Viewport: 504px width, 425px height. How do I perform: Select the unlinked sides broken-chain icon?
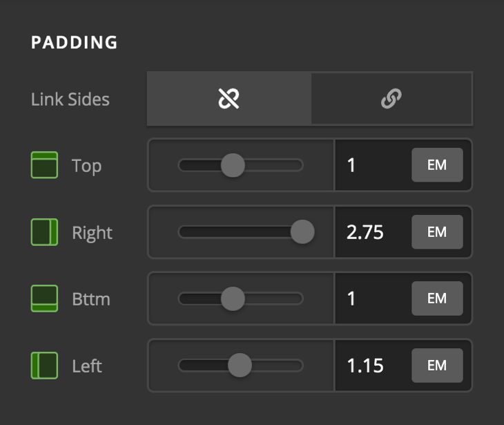[x=229, y=100]
